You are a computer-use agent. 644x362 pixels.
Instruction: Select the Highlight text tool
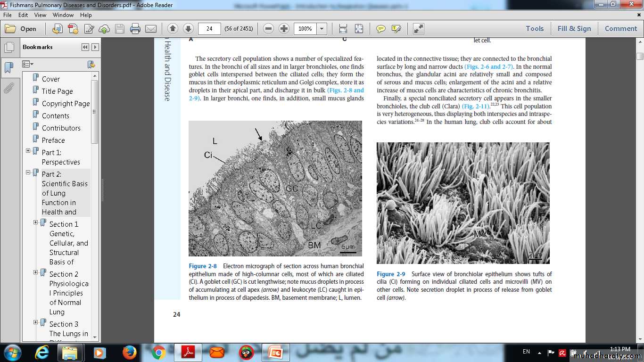(396, 29)
